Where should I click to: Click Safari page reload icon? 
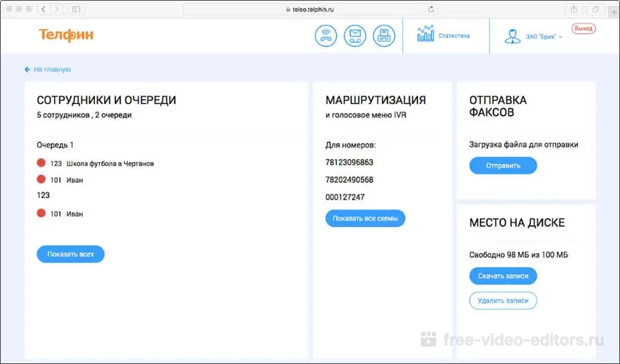click(432, 9)
